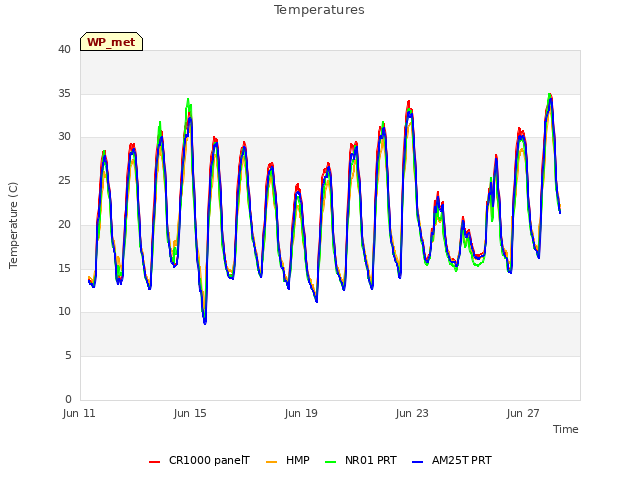This screenshot has height=480, width=640.
Task: Click the 40 y-axis tick label
Action: click(64, 49)
